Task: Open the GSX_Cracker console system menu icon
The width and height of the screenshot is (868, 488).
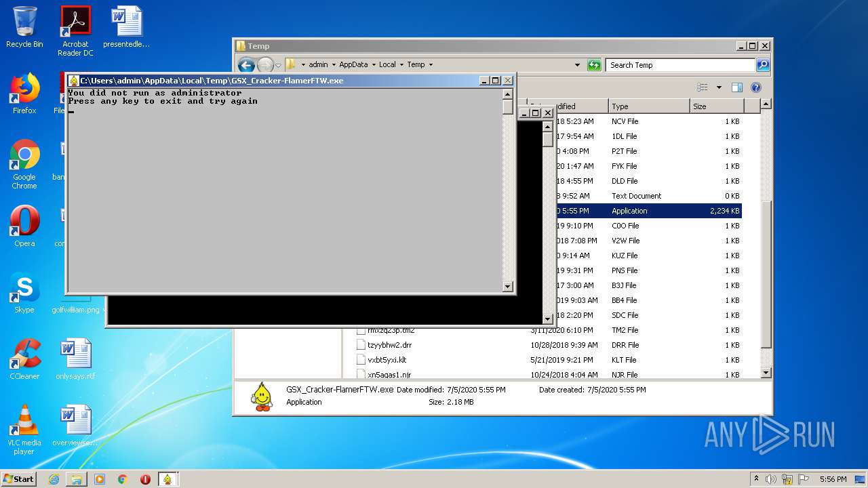Action: click(x=74, y=81)
